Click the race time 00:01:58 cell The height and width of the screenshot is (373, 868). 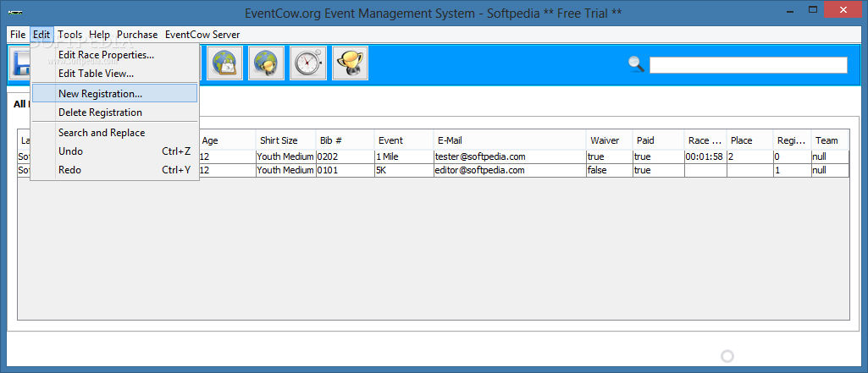[x=705, y=156]
